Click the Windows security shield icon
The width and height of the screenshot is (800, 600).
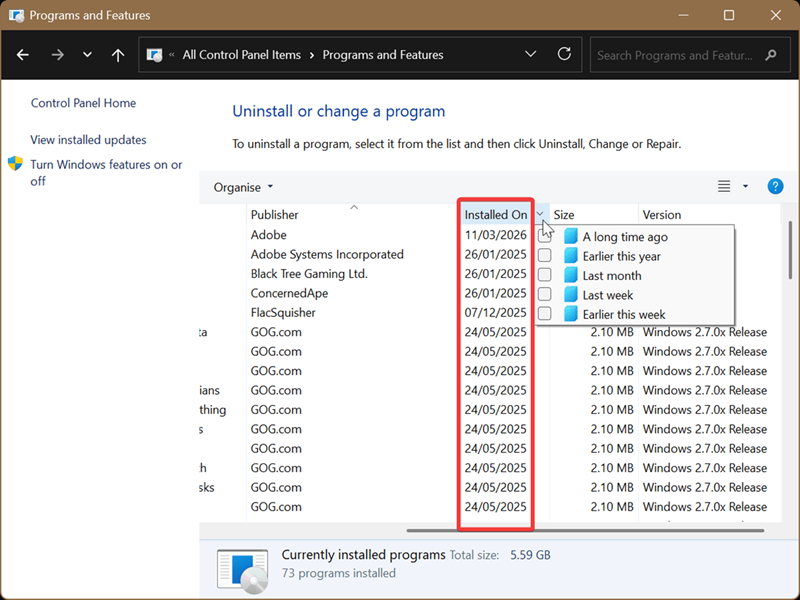(x=15, y=164)
